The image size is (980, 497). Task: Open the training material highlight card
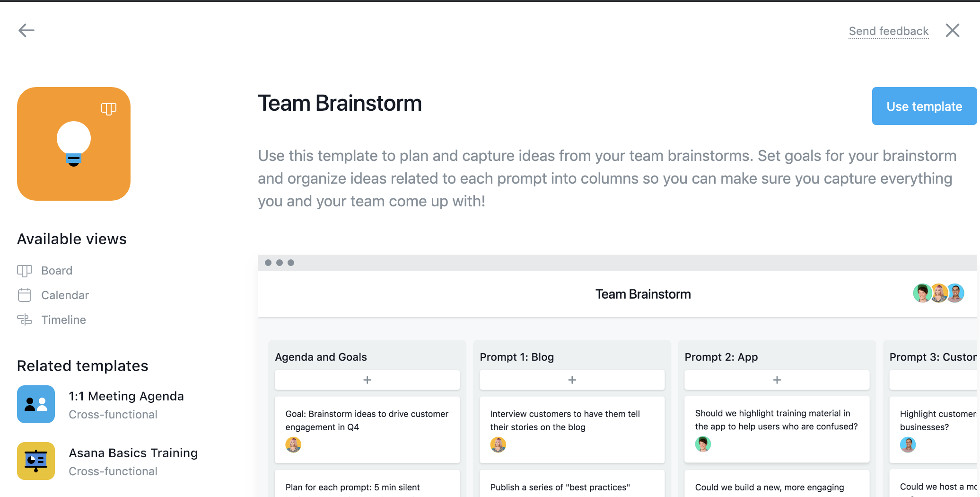point(777,429)
